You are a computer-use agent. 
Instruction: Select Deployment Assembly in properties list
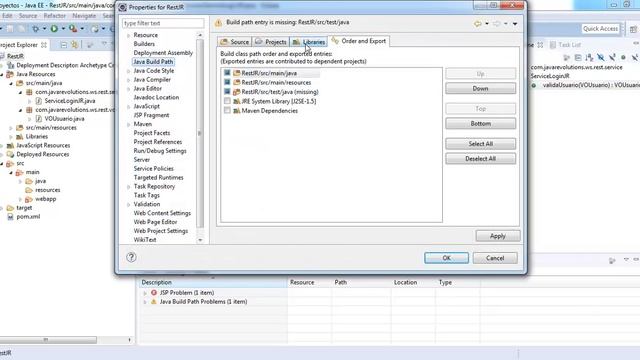pyautogui.click(x=163, y=53)
